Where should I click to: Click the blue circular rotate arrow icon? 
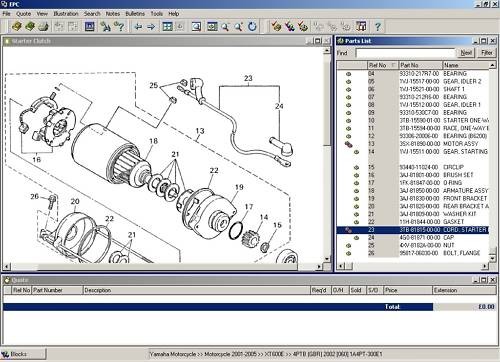point(252,26)
